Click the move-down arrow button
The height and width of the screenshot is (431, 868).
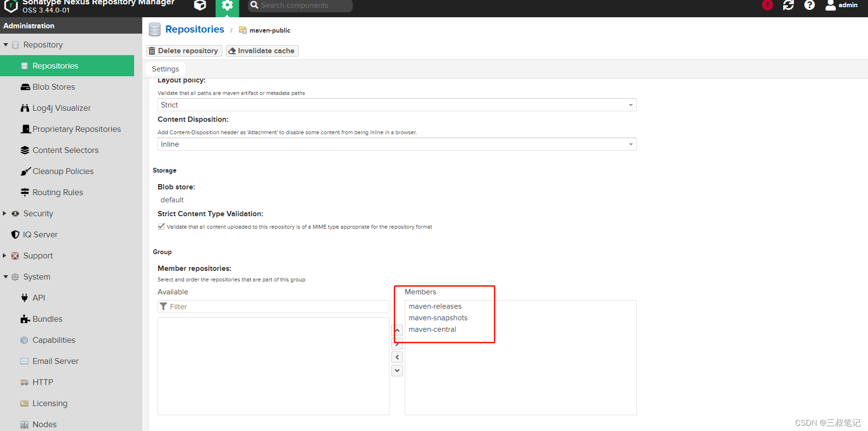point(397,371)
